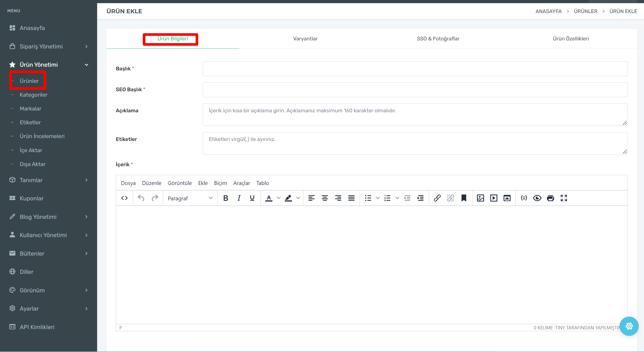Click the numbered list icon

tap(387, 198)
